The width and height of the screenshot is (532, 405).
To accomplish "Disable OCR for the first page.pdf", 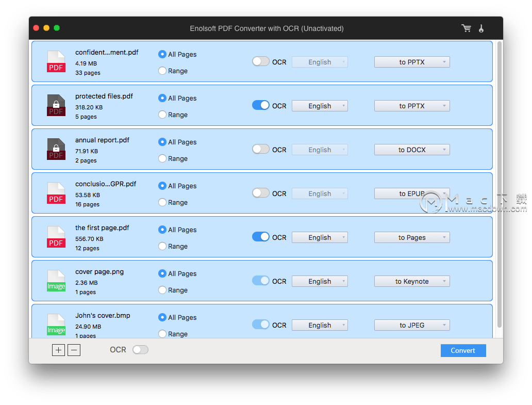I will click(260, 237).
